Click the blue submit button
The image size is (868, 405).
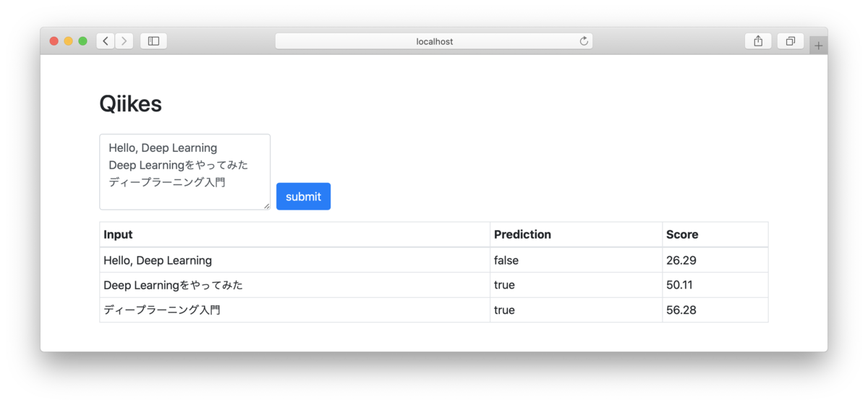pyautogui.click(x=303, y=197)
